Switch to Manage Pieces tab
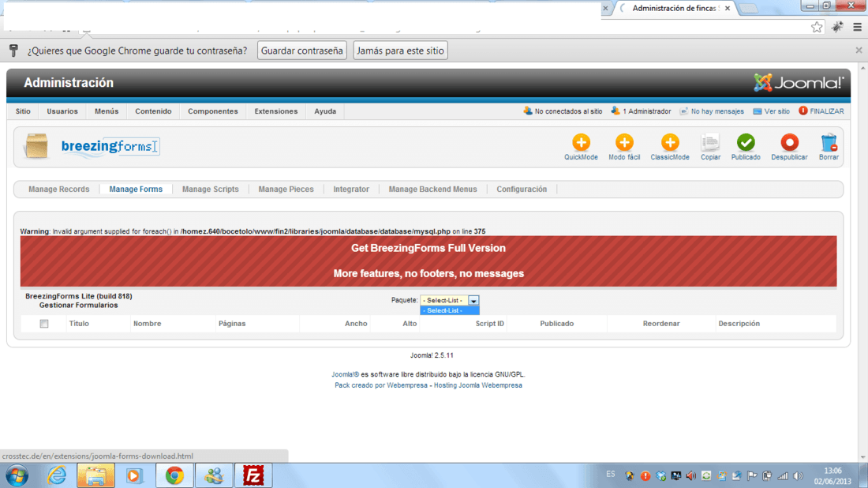Screen dimensions: 868x488 (x=286, y=190)
